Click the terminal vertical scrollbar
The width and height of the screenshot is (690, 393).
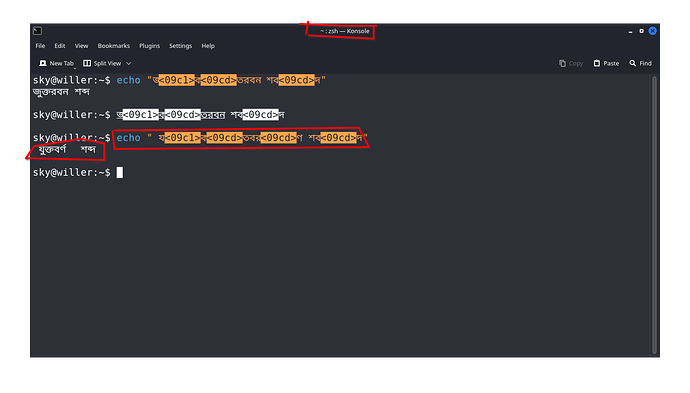[x=654, y=215]
